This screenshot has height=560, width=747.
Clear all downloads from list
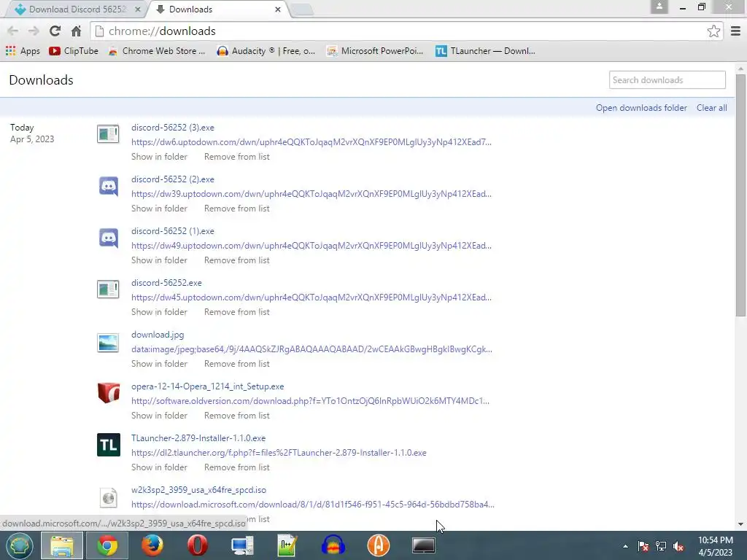[712, 108]
